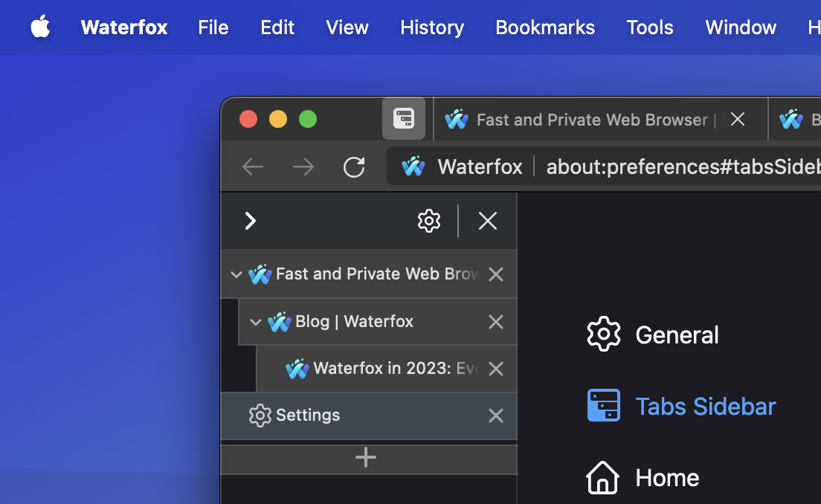Screen dimensions: 821x504
Task: Close the Waterfox in 2023 tab
Action: pyautogui.click(x=495, y=369)
